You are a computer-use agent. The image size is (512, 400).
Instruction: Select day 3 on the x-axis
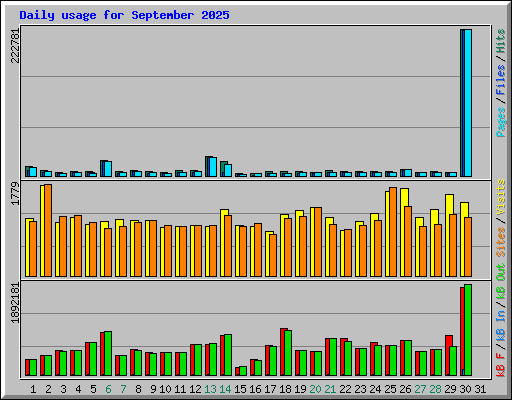pos(63,389)
